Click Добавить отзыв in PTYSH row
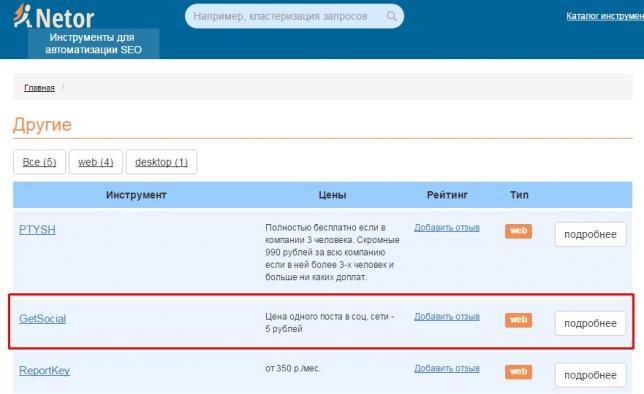This screenshot has width=644, height=394. click(x=447, y=228)
